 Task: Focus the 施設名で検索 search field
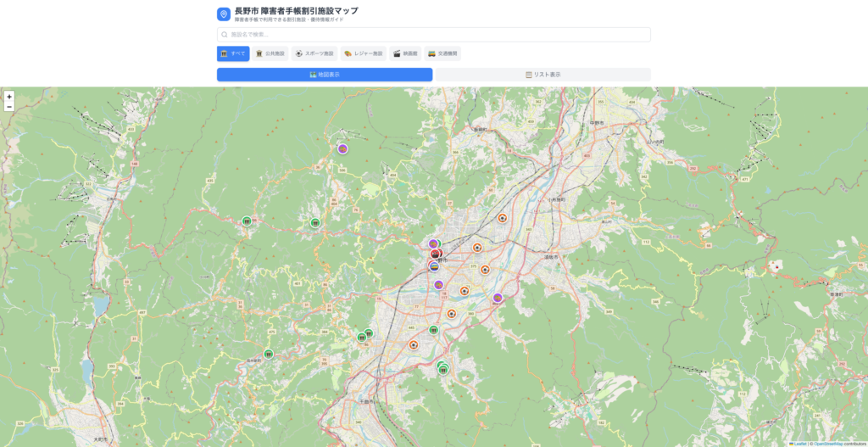434,35
